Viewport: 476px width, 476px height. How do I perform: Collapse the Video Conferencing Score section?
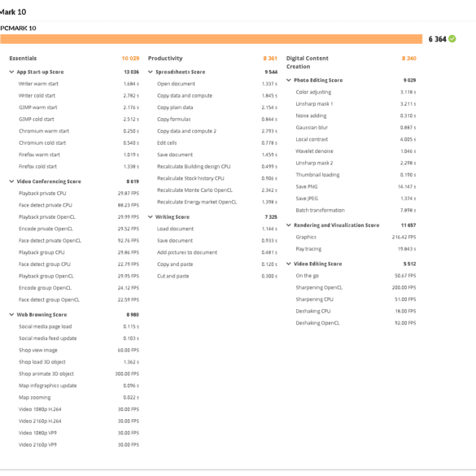click(x=11, y=181)
